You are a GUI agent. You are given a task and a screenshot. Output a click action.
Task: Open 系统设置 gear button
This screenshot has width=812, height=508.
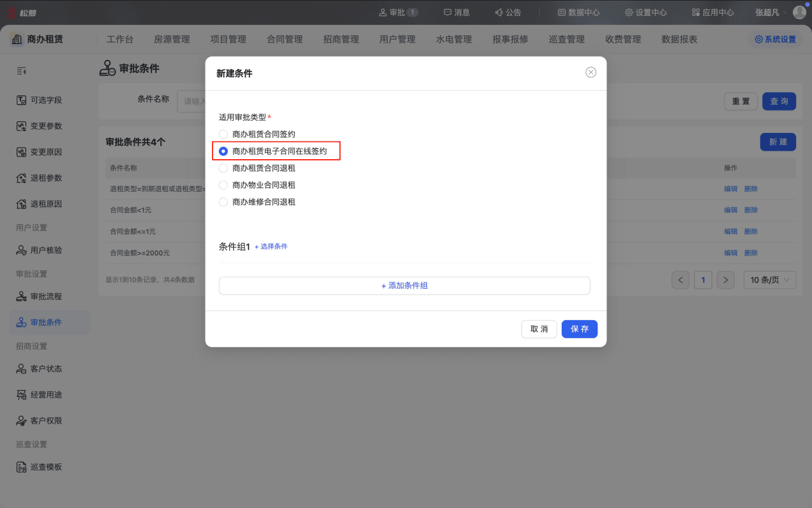click(776, 40)
